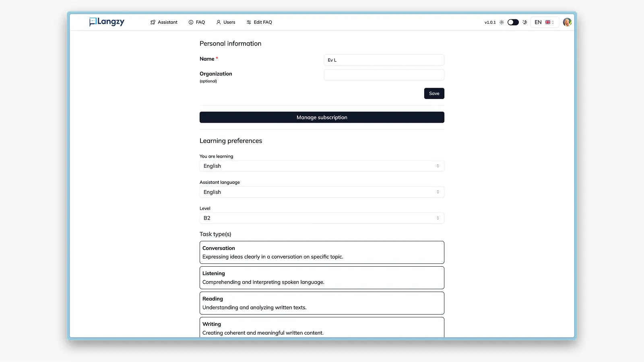Click the Organization input field
This screenshot has height=362, width=644.
(384, 75)
